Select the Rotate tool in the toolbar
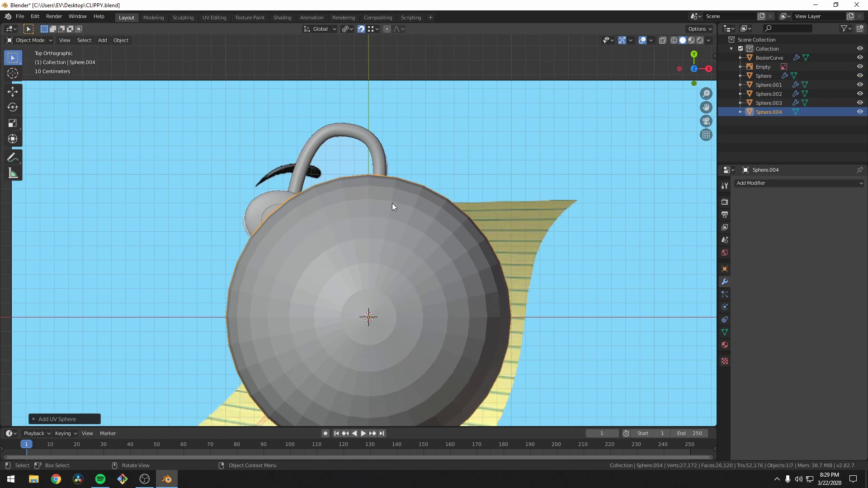The image size is (868, 488). point(13,107)
